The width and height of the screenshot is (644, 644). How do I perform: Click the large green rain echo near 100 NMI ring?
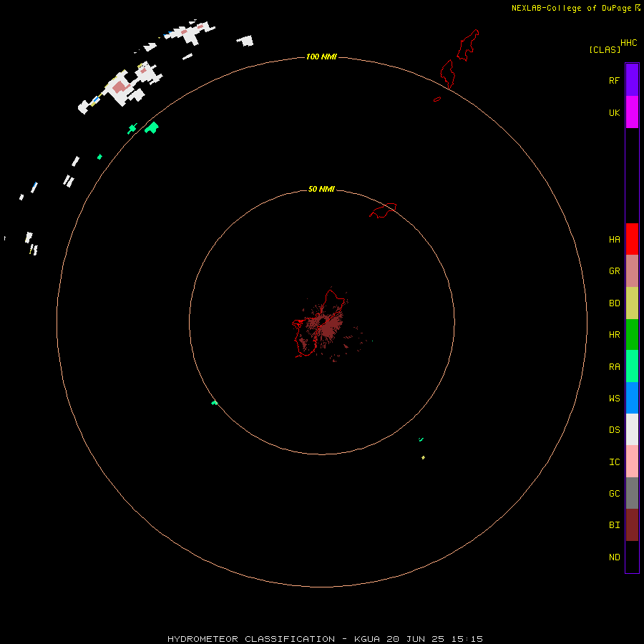coord(152,127)
